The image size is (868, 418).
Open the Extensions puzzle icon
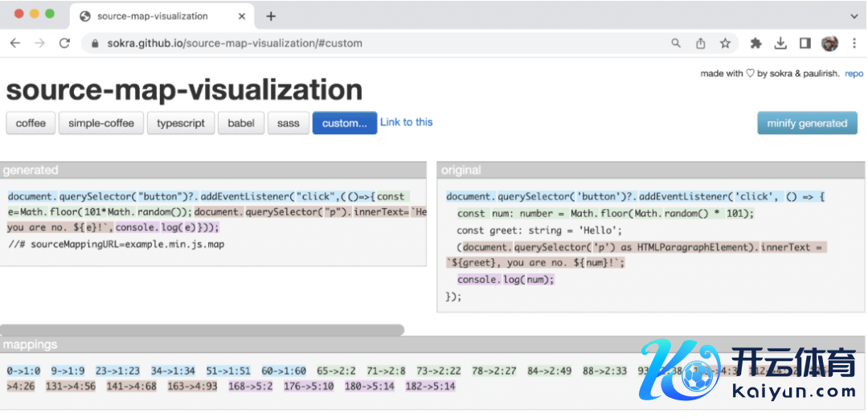coord(755,43)
